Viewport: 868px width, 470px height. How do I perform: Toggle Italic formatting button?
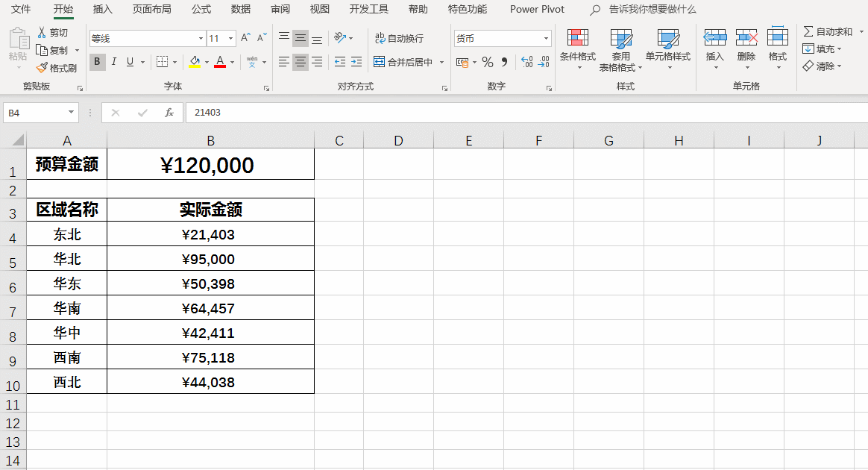(x=113, y=61)
